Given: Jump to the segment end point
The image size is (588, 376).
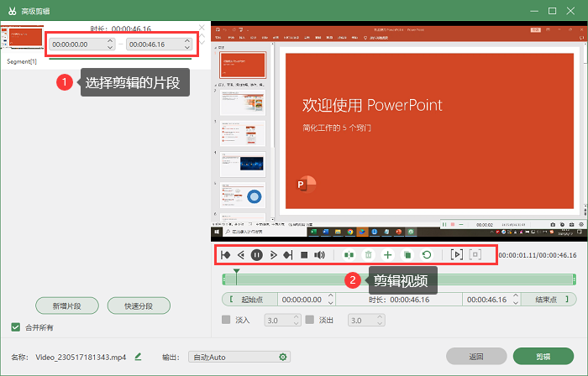Looking at the screenshot, I should tap(288, 255).
